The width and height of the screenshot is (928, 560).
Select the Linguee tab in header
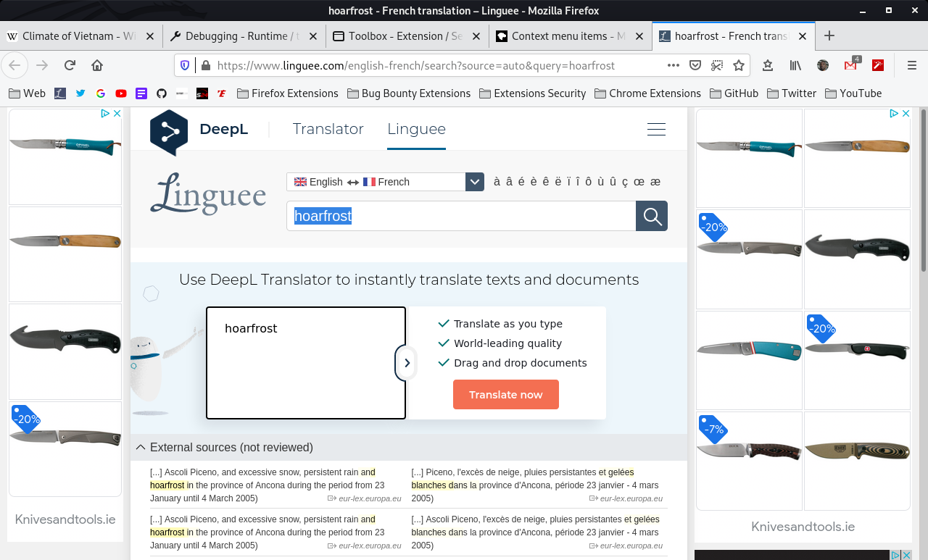pyautogui.click(x=416, y=129)
